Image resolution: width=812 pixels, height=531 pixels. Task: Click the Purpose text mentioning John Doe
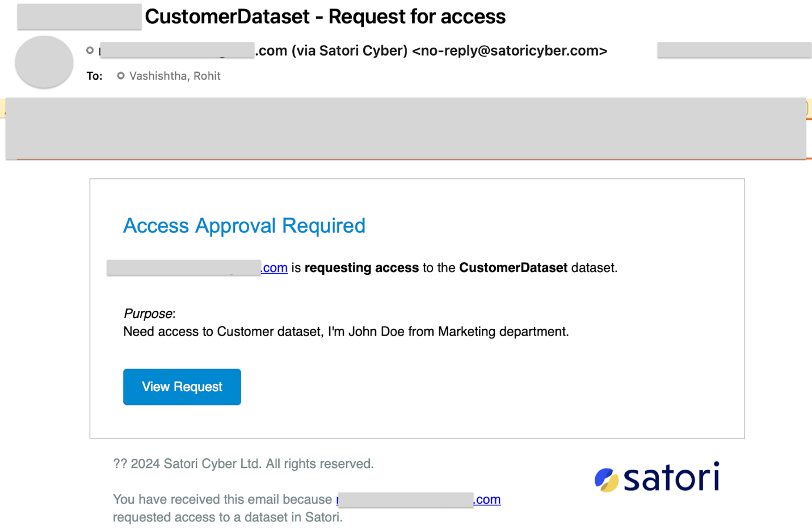click(x=346, y=332)
